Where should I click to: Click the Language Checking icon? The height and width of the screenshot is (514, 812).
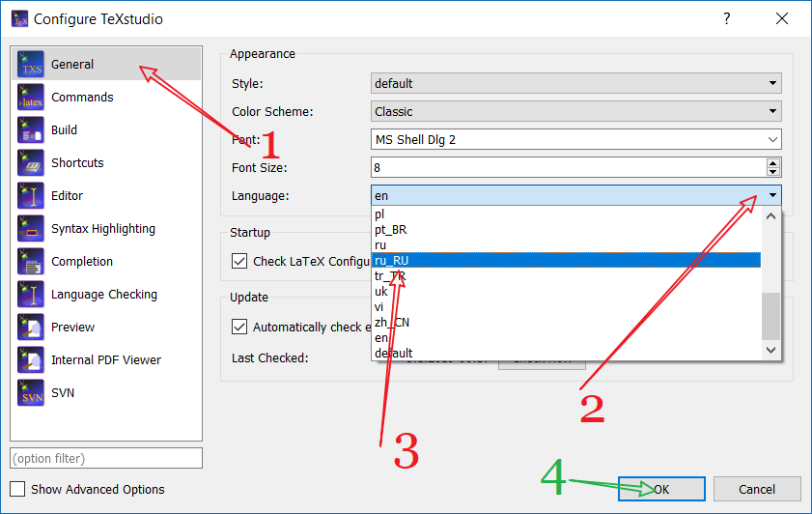click(x=31, y=295)
